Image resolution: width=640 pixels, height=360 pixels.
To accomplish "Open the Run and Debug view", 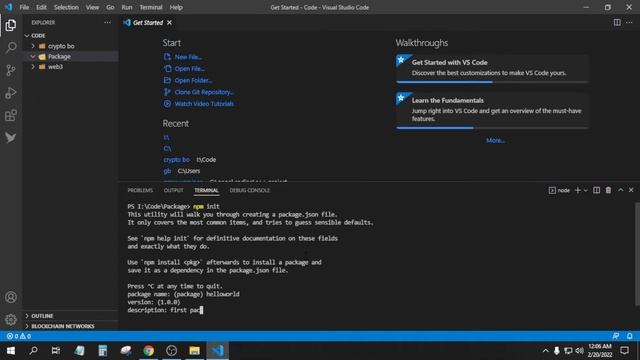I will pyautogui.click(x=11, y=93).
